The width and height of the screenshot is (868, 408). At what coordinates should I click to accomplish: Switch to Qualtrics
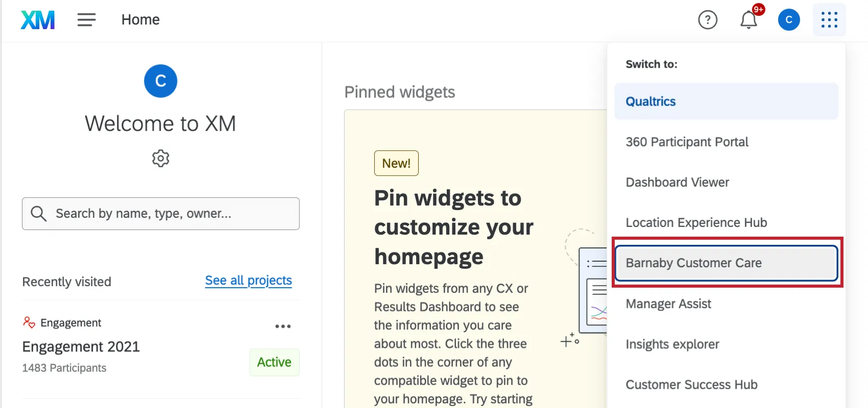tap(650, 101)
